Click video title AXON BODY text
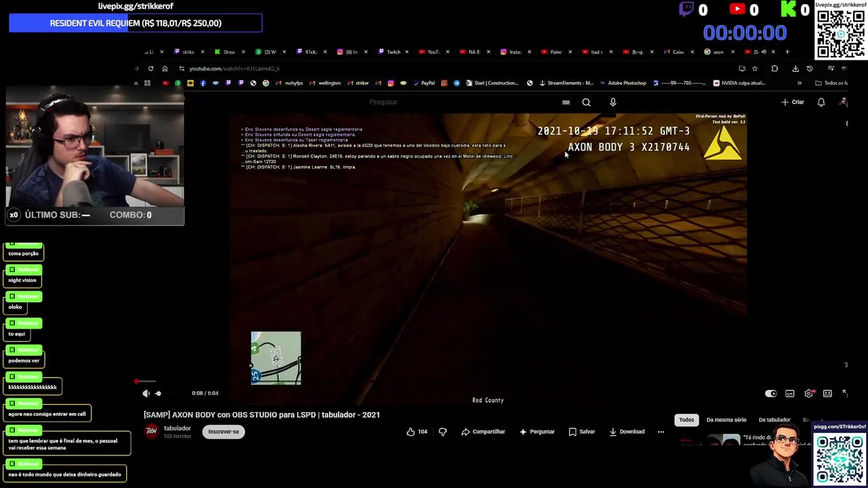The height and width of the screenshot is (488, 868). click(262, 415)
